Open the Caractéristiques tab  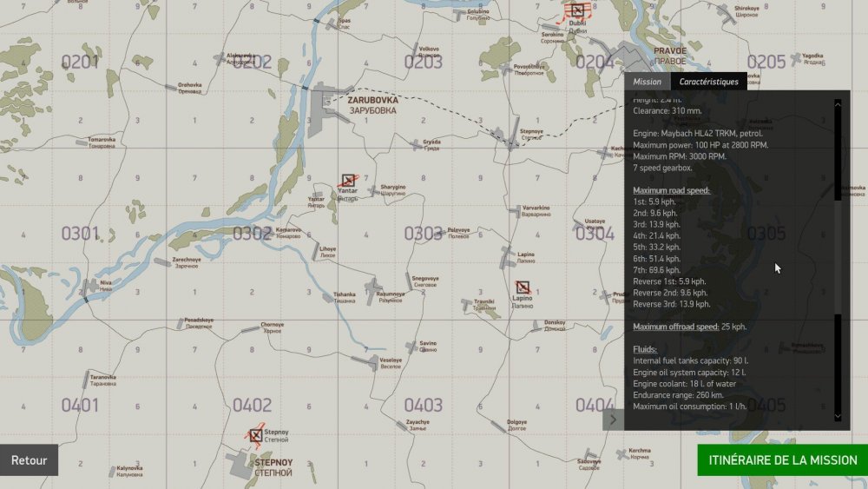pyautogui.click(x=708, y=82)
